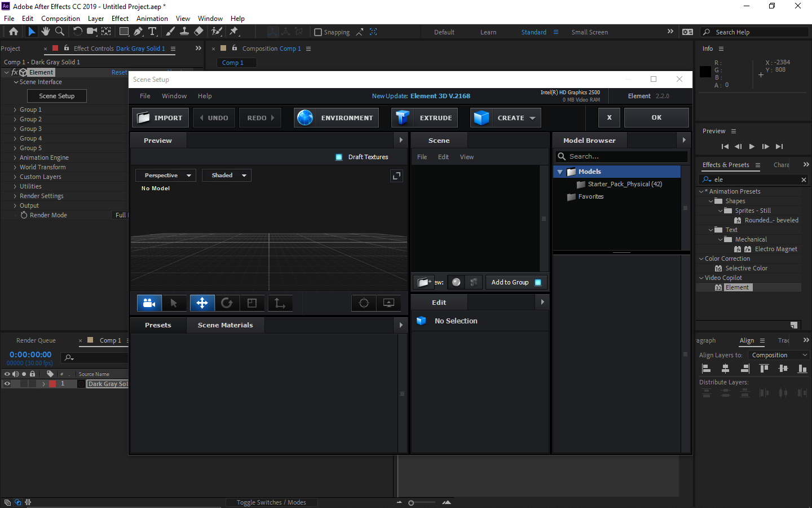This screenshot has height=508, width=812.
Task: Expand the Render Settings property
Action: [15, 196]
